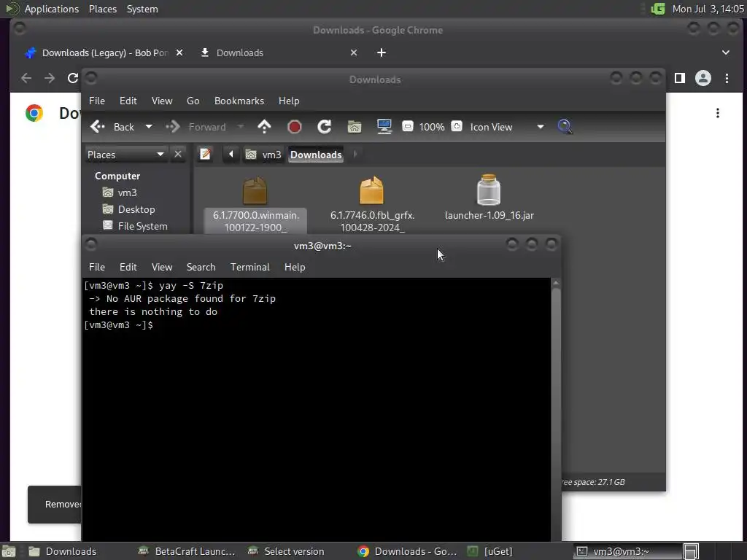Viewport: 747px width, 560px height.
Task: Click the clock showing Mon Jul 3
Action: (x=708, y=9)
